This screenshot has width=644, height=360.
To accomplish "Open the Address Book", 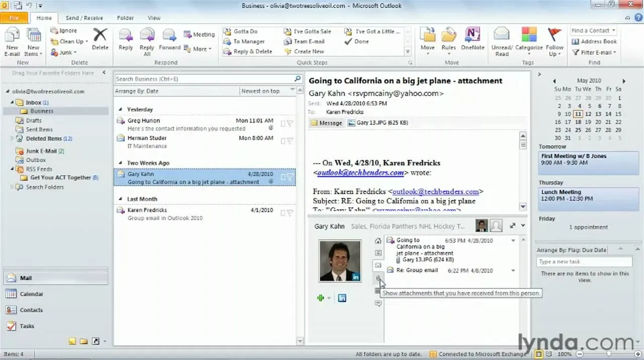I will 594,42.
